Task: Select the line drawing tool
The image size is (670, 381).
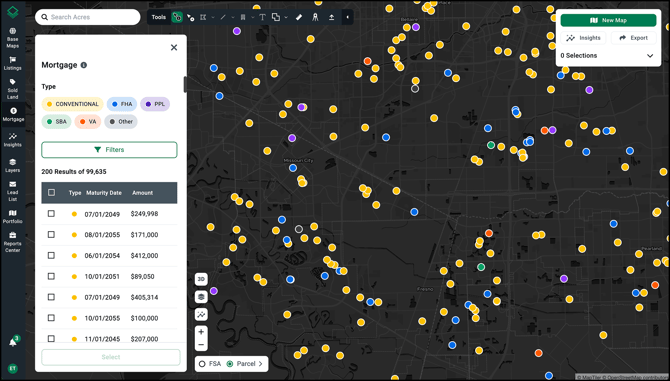Action: 223,17
